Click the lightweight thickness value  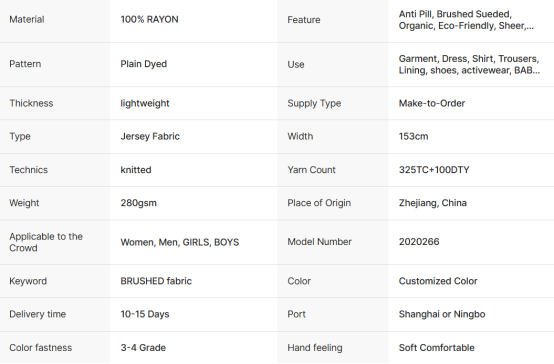(x=145, y=104)
